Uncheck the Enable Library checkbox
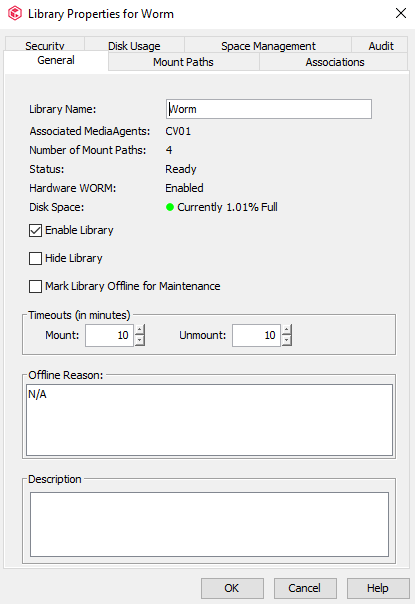The width and height of the screenshot is (415, 604). coord(35,230)
